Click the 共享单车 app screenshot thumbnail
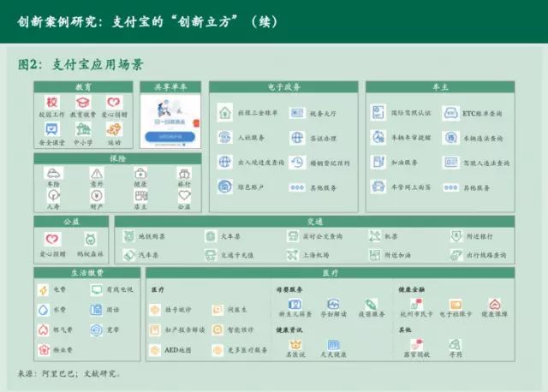548x392 pixels. pyautogui.click(x=170, y=122)
